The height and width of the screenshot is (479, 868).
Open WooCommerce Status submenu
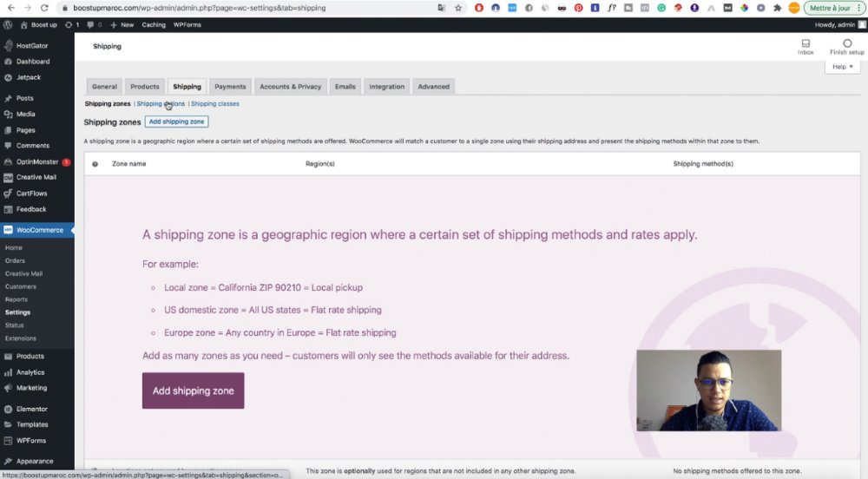pyautogui.click(x=15, y=325)
